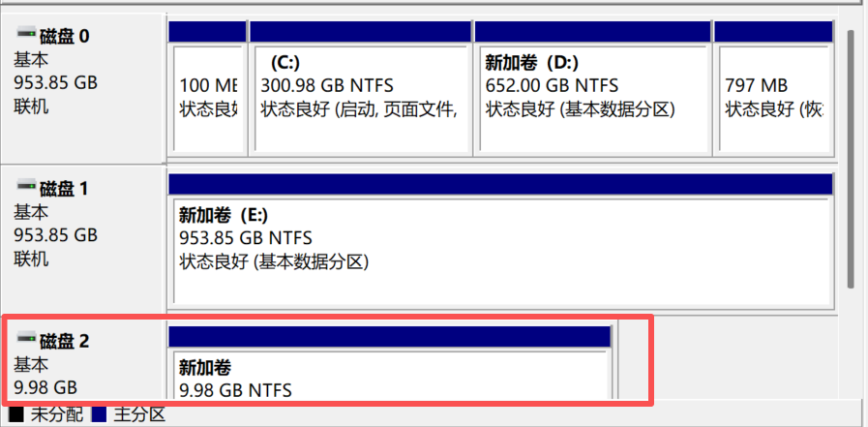
Task: Select the 新加卷 (D:) 652.00 GB partition
Action: click(590, 97)
